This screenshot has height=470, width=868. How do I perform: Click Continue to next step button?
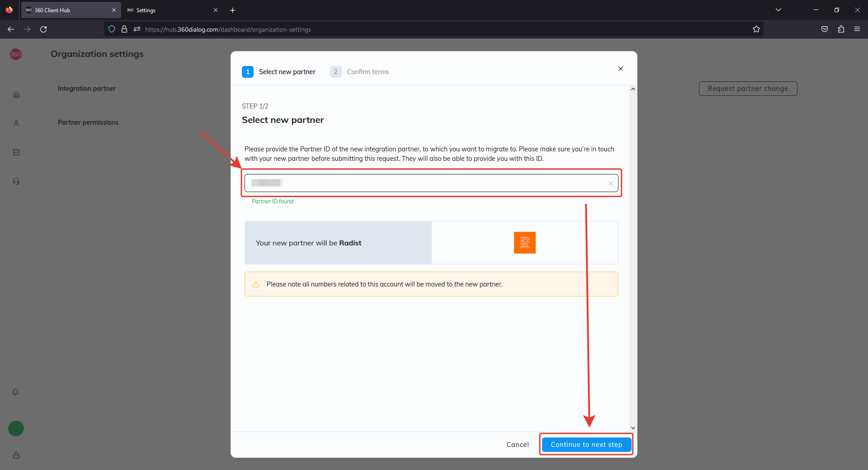[586, 445]
